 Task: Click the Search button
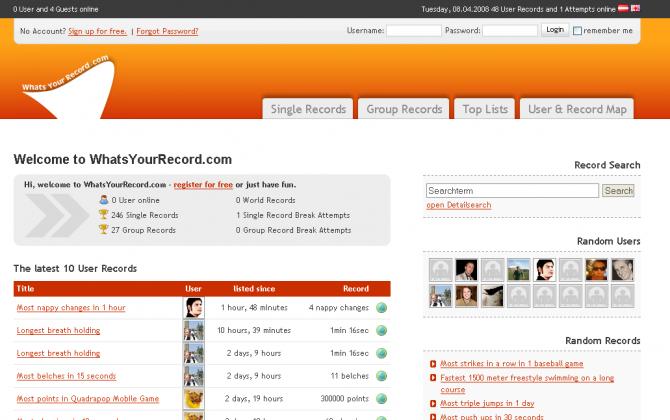pos(618,191)
